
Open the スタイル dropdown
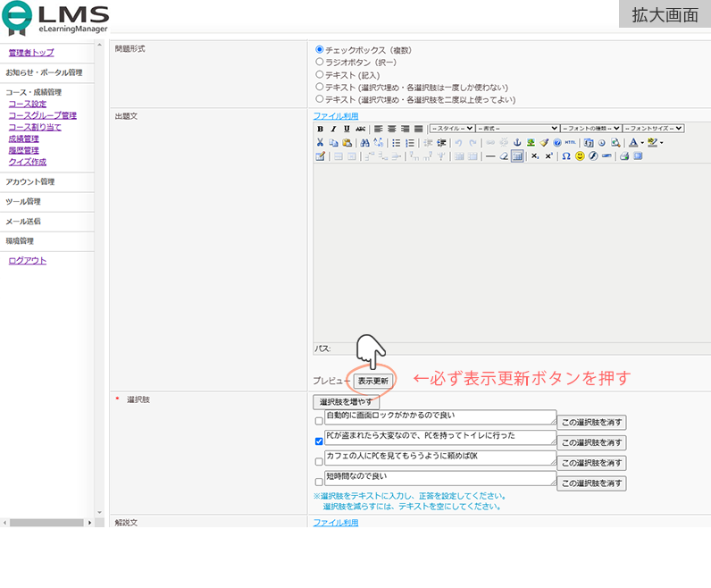pos(452,129)
